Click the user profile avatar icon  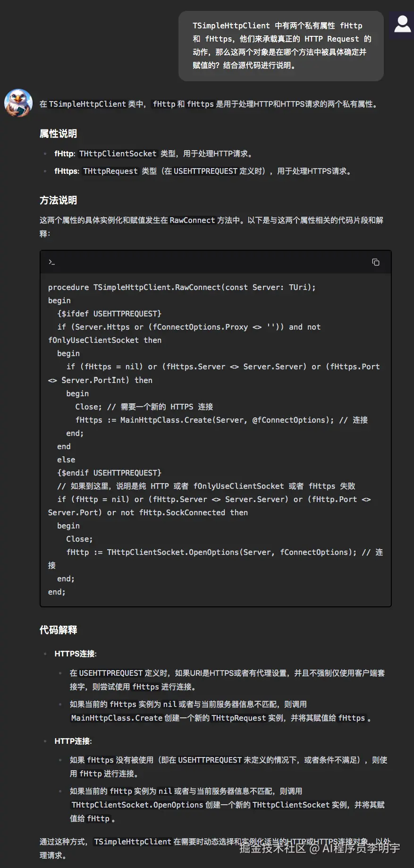402,25
